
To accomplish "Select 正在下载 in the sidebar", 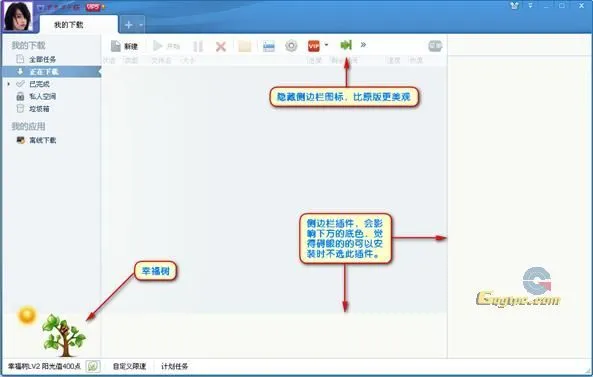I will click(x=51, y=72).
